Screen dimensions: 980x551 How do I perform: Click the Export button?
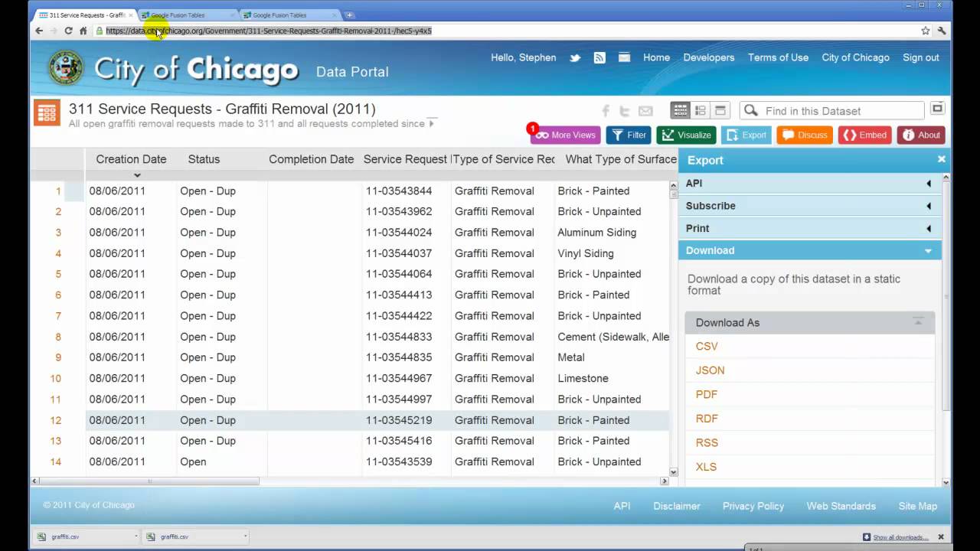746,135
